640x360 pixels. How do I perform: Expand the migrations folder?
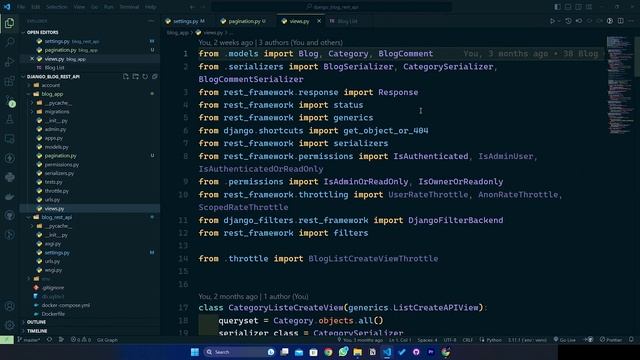click(57, 111)
